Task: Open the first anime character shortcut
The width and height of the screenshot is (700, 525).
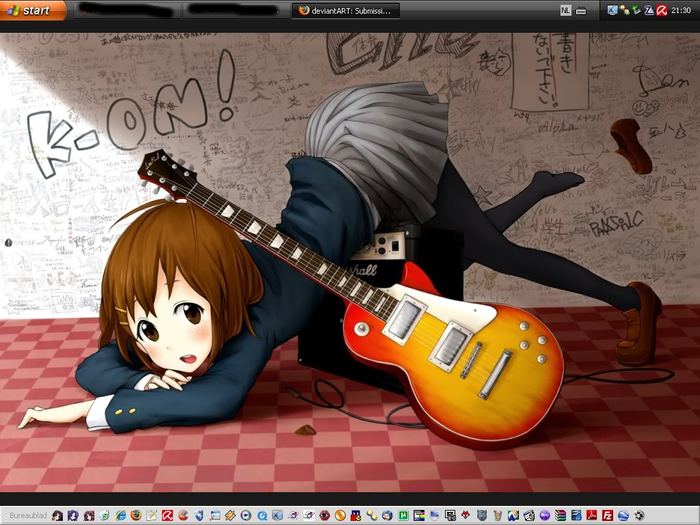Action: pos(57,516)
